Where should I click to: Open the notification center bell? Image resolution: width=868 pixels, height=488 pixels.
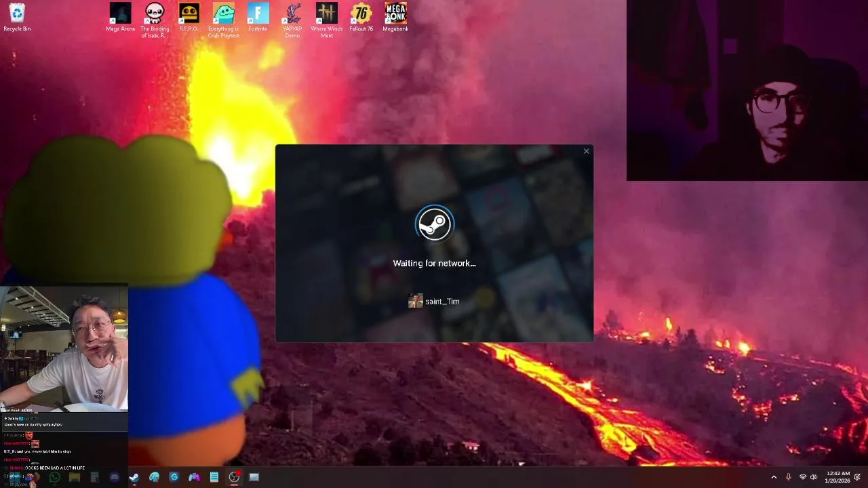tap(857, 477)
